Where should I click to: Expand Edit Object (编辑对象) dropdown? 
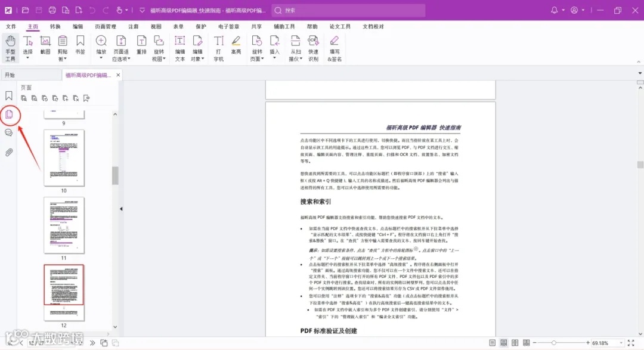[x=203, y=59]
